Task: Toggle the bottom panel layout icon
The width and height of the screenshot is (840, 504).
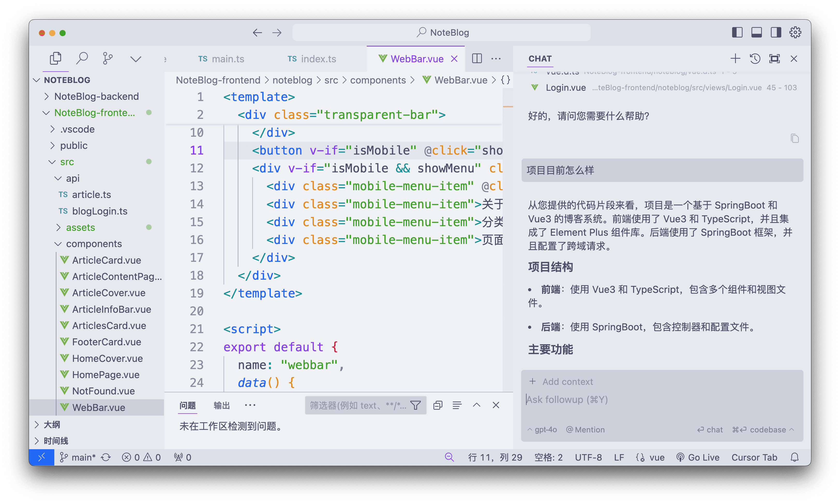Action: pos(756,33)
